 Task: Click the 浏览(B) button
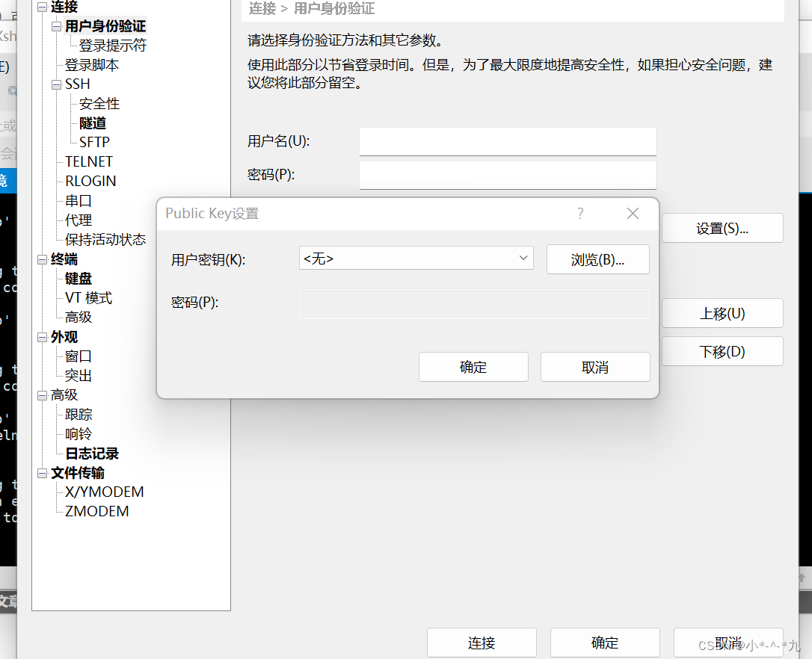pos(597,259)
